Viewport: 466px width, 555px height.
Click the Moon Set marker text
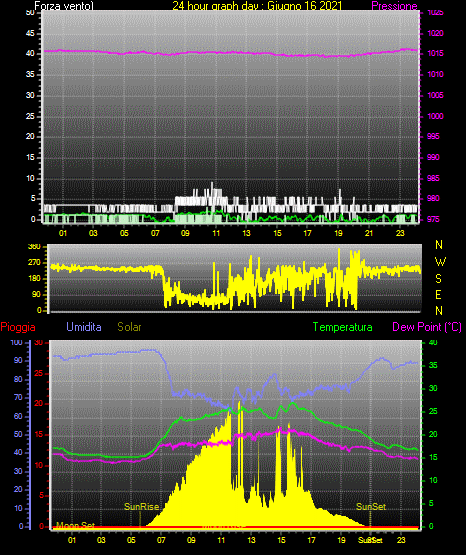[x=75, y=525]
